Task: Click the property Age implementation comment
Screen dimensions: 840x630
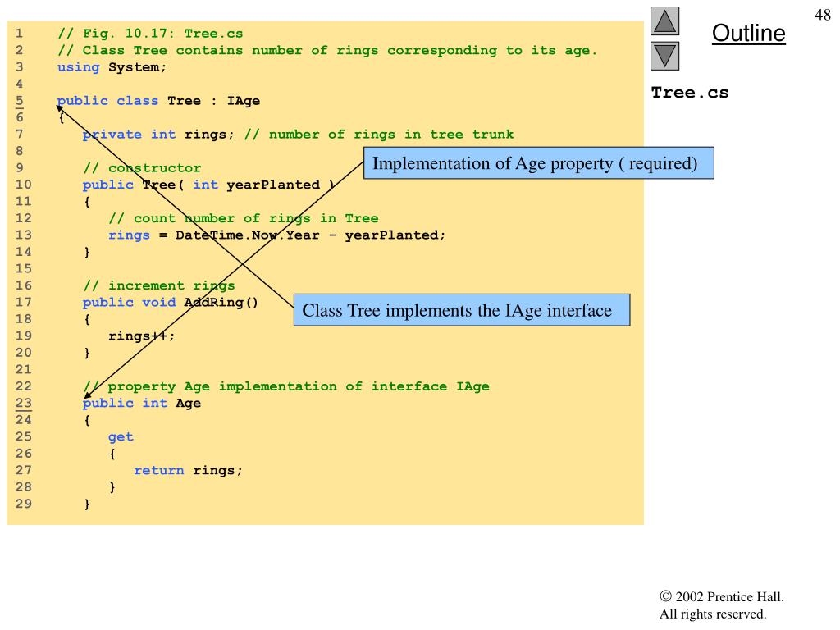Action: [x=286, y=386]
